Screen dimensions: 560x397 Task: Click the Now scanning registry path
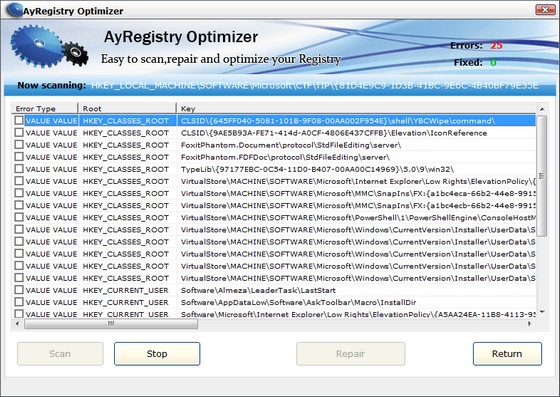314,86
